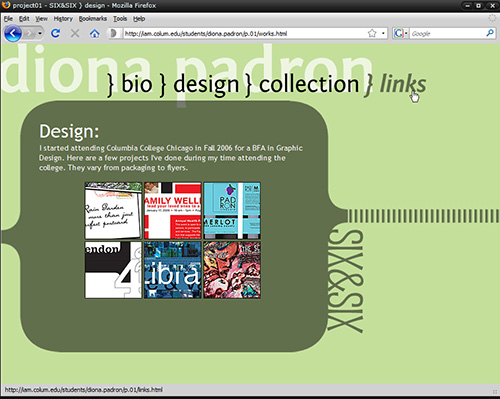This screenshot has height=399, width=500.
Task: Open the Clarendon 4 typography thumbnail
Action: pyautogui.click(x=113, y=270)
